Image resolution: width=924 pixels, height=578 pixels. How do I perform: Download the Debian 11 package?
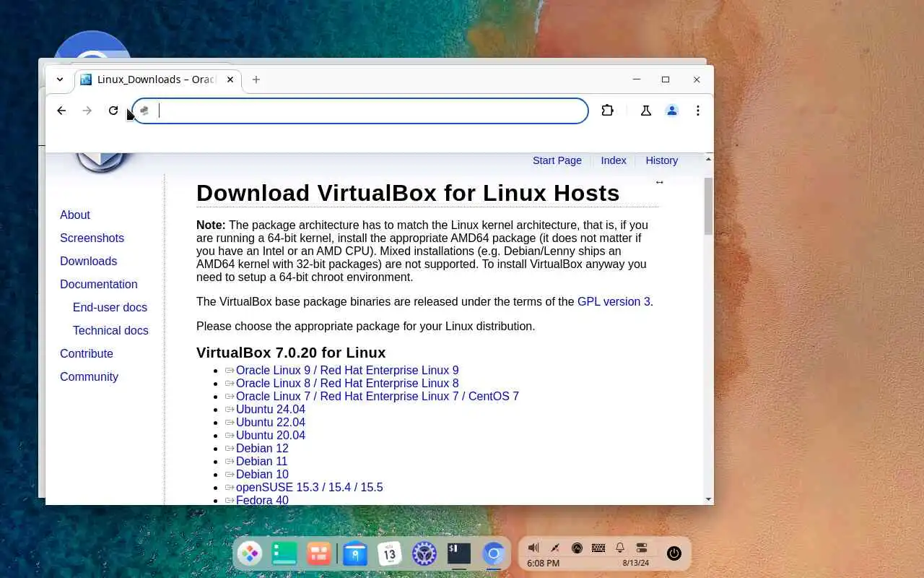pyautogui.click(x=262, y=461)
